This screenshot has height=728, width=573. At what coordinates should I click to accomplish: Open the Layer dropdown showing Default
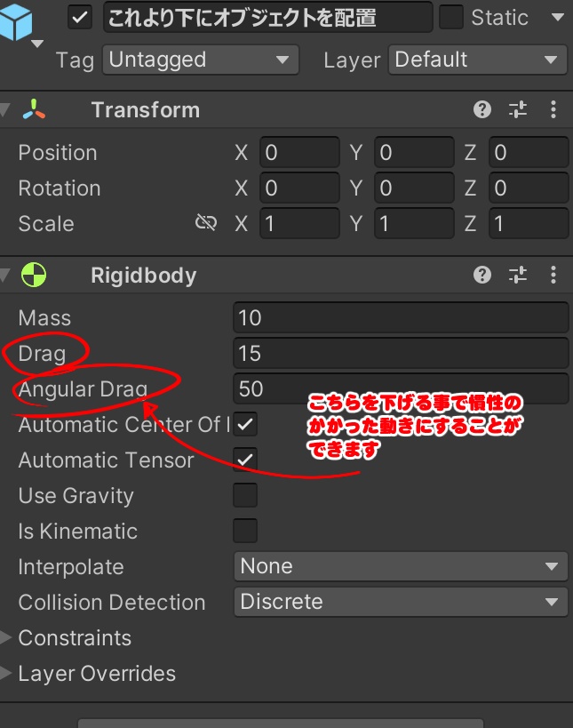(x=477, y=60)
